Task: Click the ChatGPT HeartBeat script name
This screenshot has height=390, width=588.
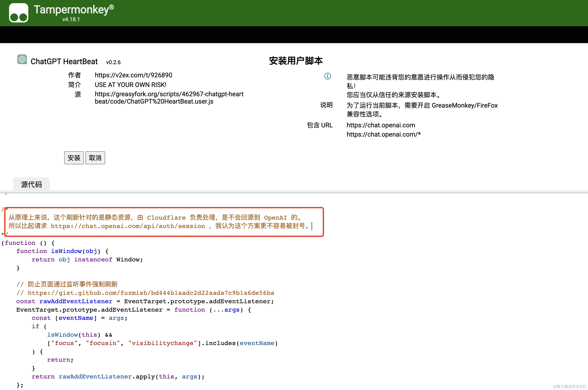Action: pos(64,61)
